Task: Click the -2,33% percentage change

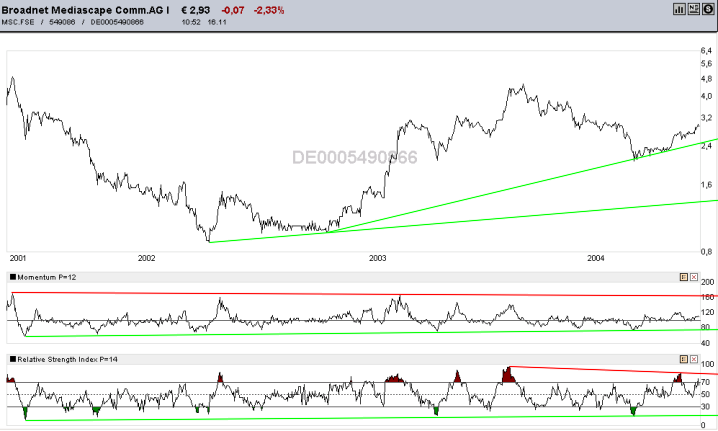Action: (269, 10)
